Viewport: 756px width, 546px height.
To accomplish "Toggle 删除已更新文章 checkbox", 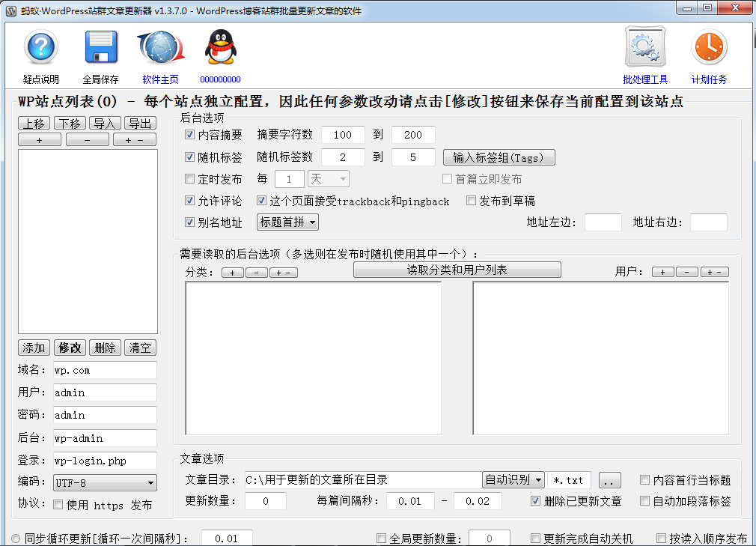I will click(535, 500).
